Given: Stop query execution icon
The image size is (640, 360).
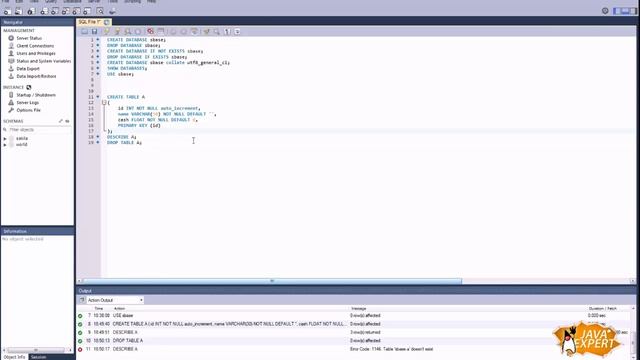Looking at the screenshot, I should click(x=138, y=31).
